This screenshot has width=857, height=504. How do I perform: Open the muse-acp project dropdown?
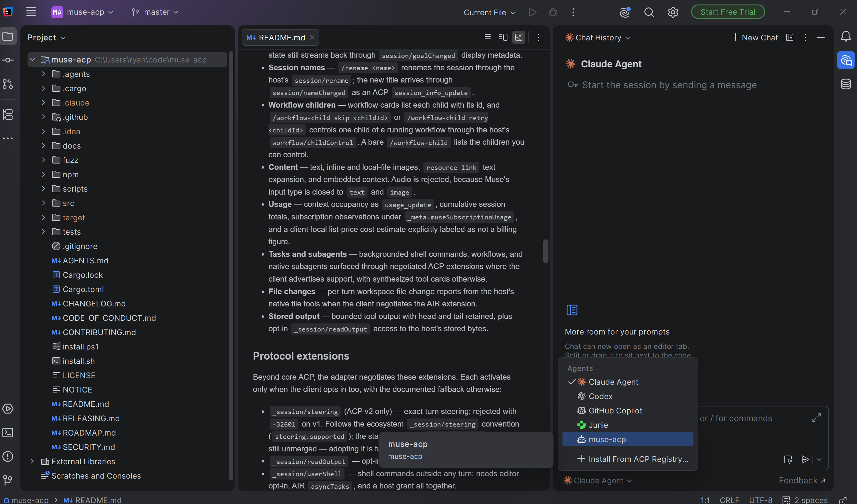(x=83, y=12)
